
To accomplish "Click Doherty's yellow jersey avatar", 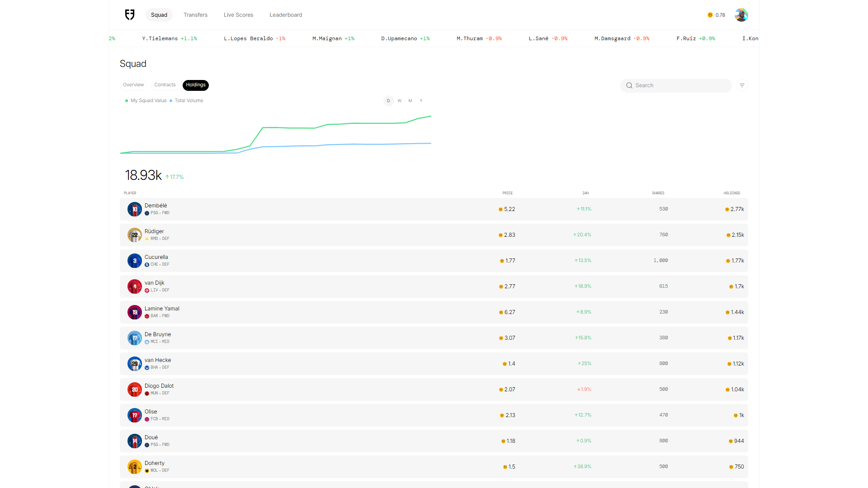I will (x=134, y=467).
